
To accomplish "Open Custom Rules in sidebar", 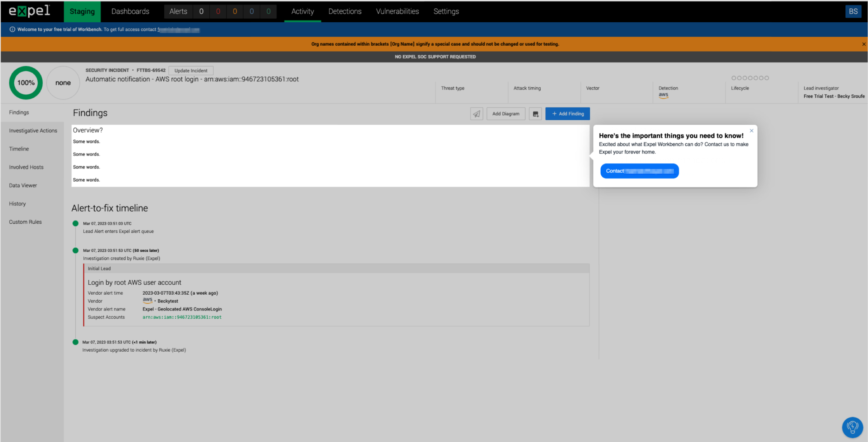I will click(25, 222).
